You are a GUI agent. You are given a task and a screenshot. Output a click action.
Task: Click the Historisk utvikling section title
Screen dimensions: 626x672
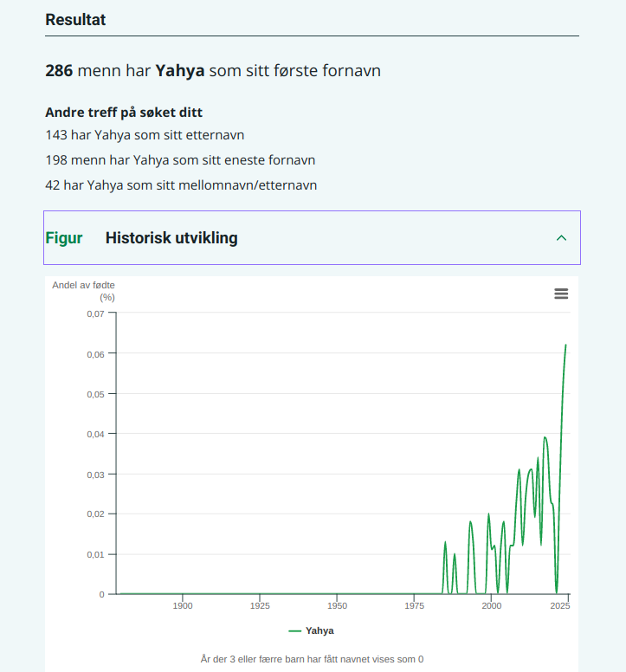click(171, 238)
